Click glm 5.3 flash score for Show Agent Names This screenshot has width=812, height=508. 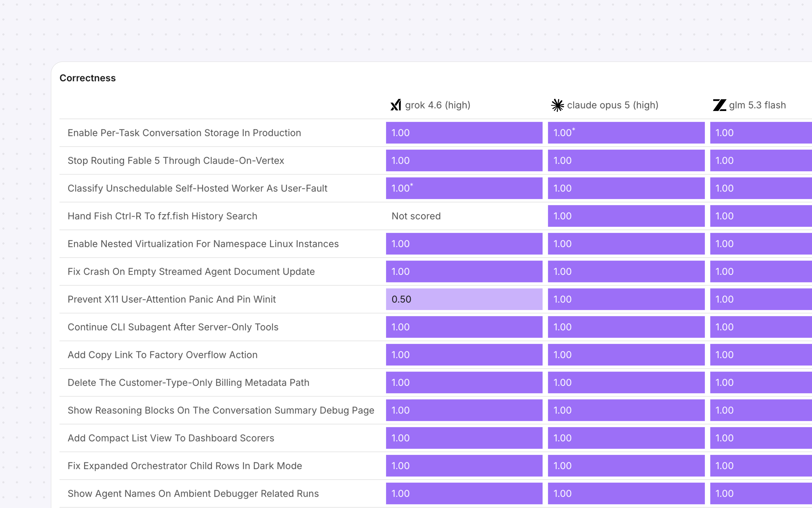tap(761, 494)
